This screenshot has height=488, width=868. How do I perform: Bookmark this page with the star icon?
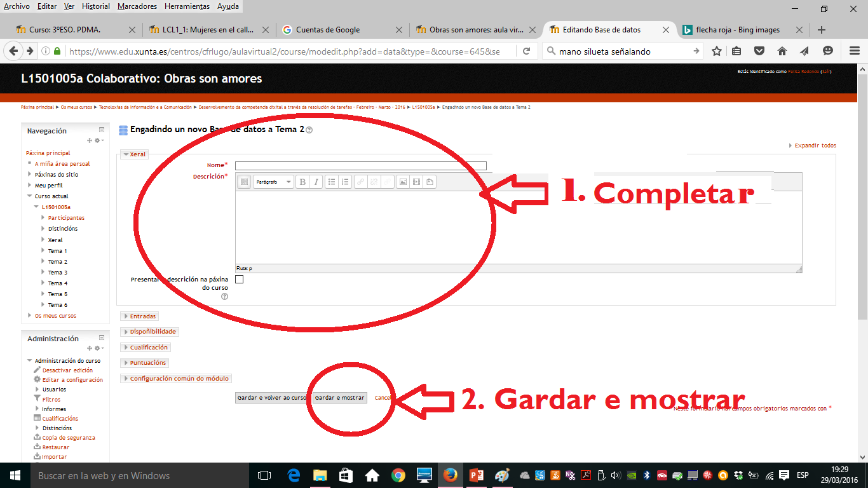pyautogui.click(x=717, y=51)
